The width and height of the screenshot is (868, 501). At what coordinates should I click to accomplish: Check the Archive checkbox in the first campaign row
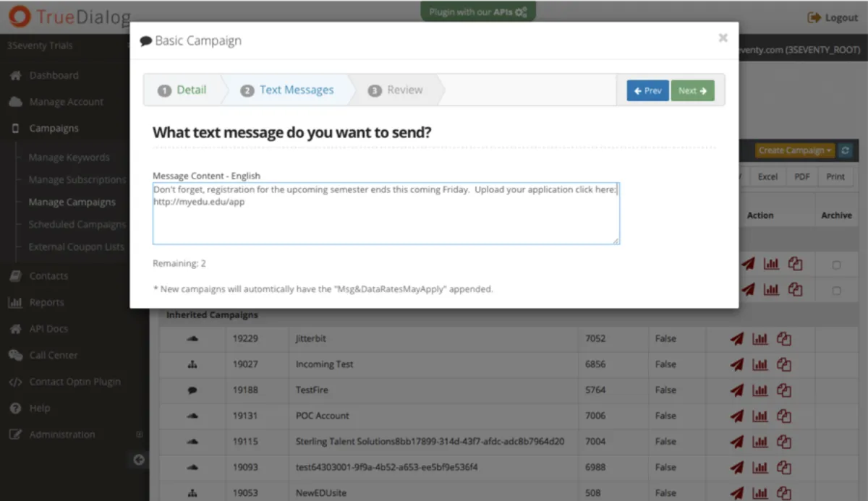[x=836, y=264]
